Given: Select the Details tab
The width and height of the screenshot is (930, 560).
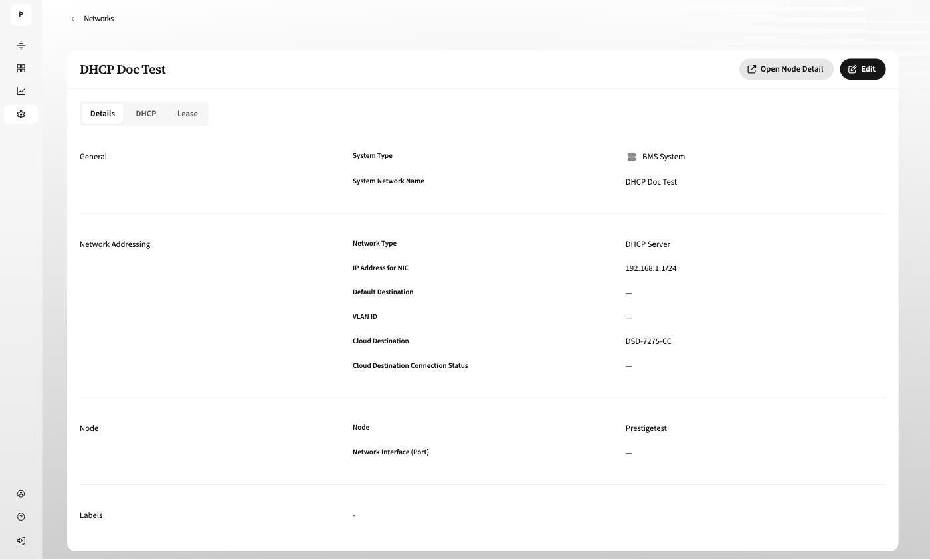Looking at the screenshot, I should tap(102, 114).
